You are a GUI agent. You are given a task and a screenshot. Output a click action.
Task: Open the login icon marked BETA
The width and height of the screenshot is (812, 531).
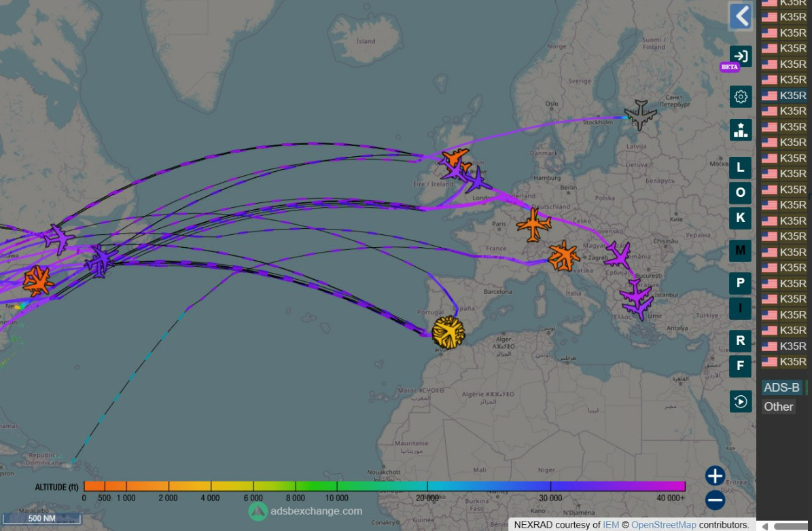[x=741, y=56]
